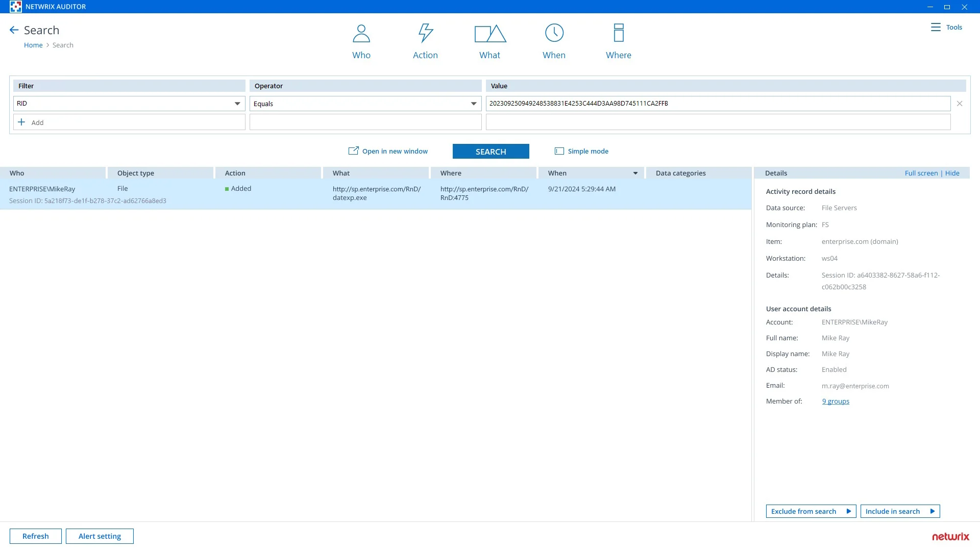Click the green Added status marker
This screenshot has width=980, height=551.
click(227, 189)
